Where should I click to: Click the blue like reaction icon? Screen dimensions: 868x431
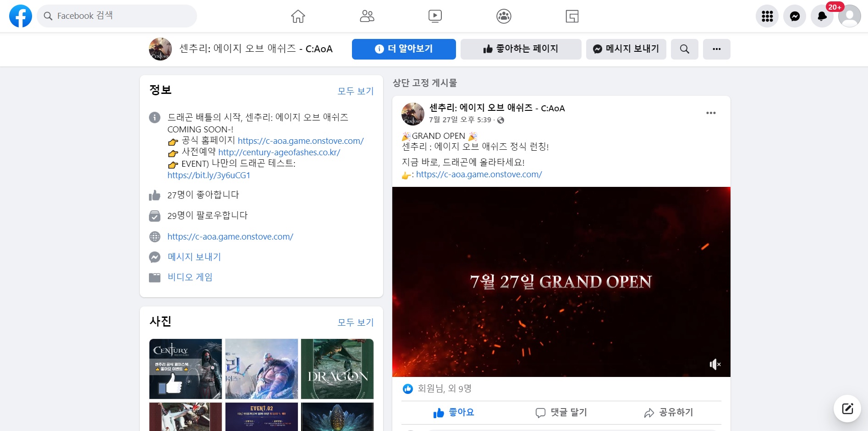(407, 389)
